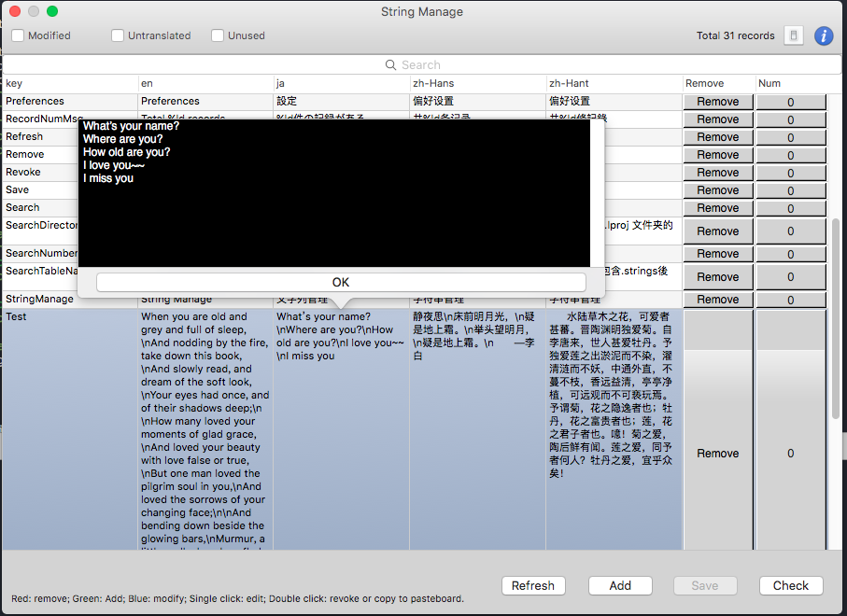Click the Check button
Image resolution: width=847 pixels, height=616 pixels.
791,586
